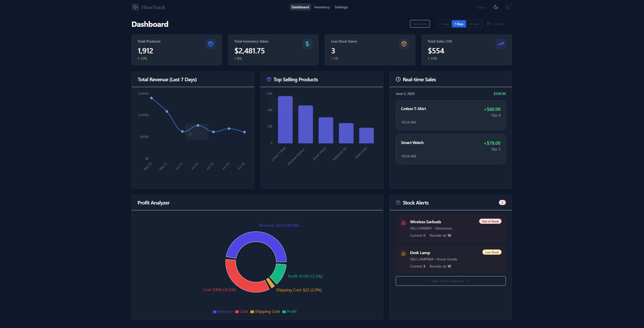Click the dollar icon on Total Inventory Value

[x=307, y=44]
